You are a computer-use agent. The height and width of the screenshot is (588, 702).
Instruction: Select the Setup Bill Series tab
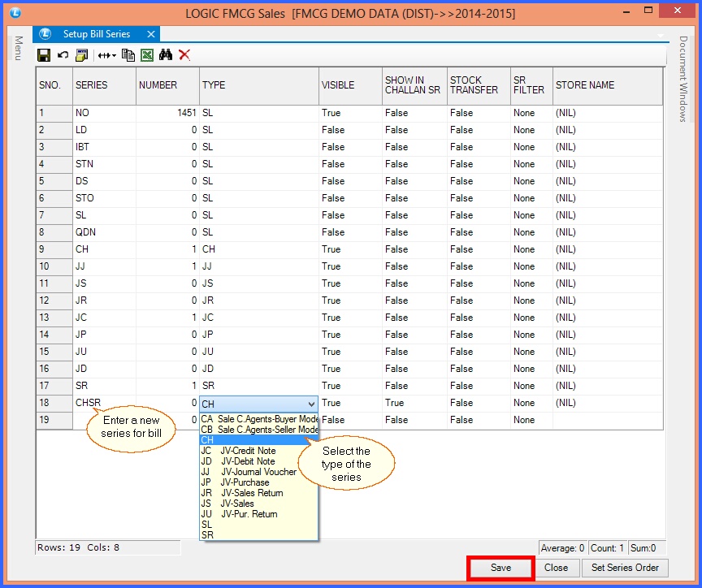(96, 34)
